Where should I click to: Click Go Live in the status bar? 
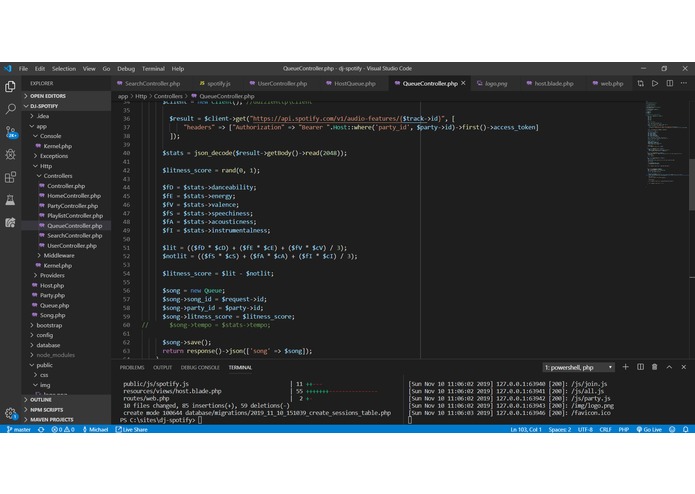point(649,429)
